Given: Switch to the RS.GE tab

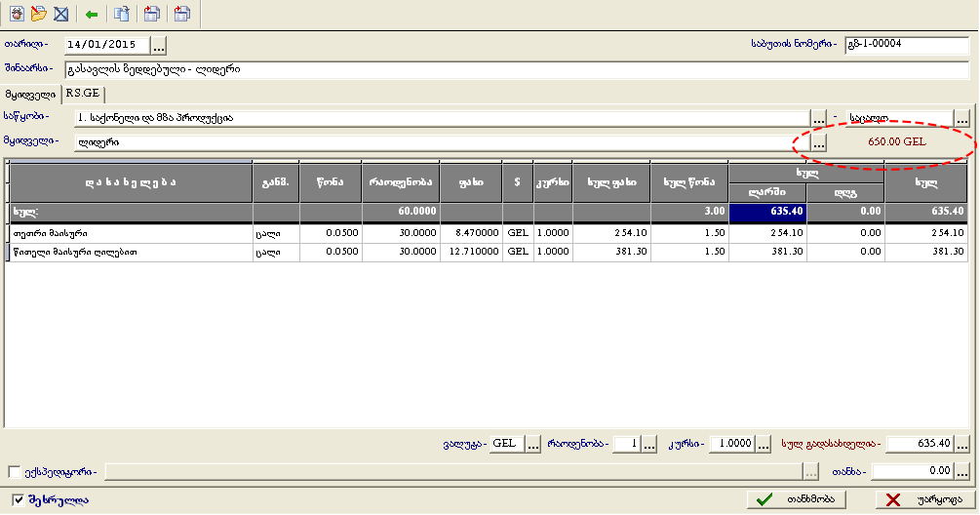Looking at the screenshot, I should click(x=83, y=93).
